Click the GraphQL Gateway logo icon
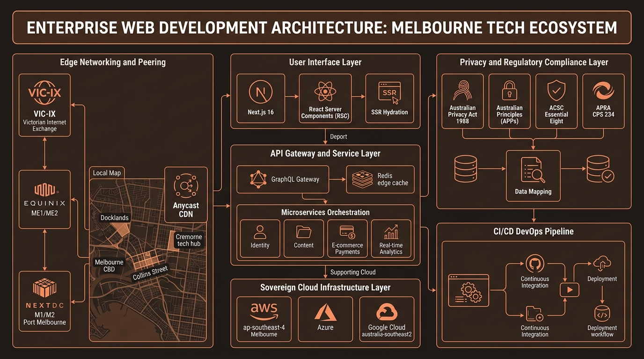This screenshot has width=644, height=359. click(259, 179)
